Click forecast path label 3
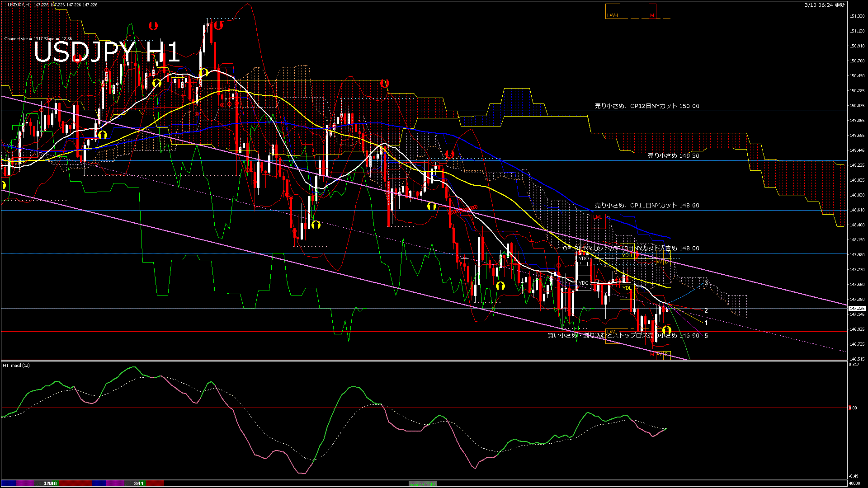The width and height of the screenshot is (868, 488). [706, 283]
